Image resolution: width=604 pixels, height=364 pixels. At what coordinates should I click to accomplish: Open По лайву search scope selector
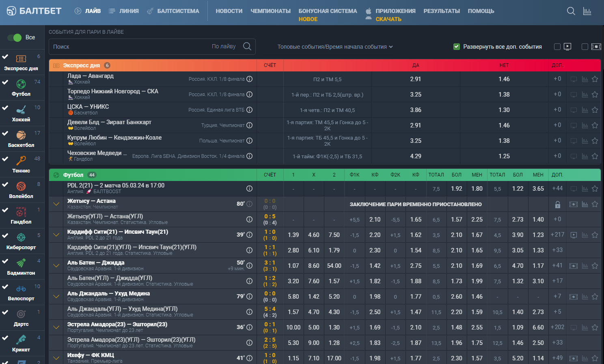point(224,46)
